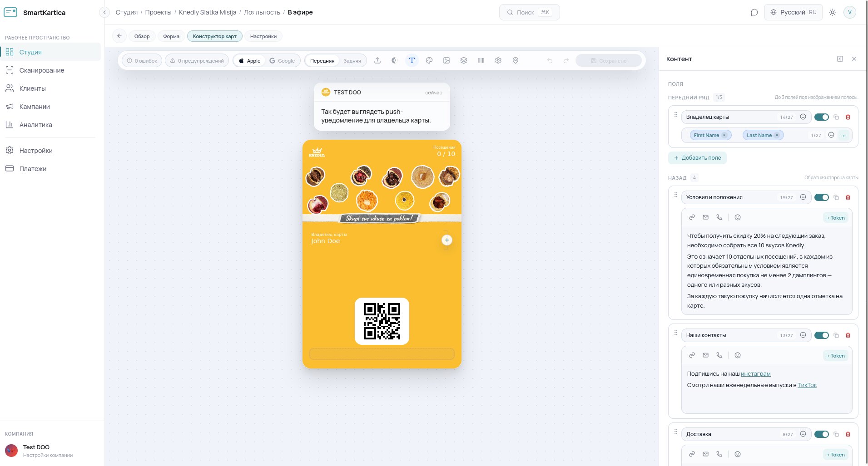
Task: Close the Контент panel
Action: pos(854,59)
